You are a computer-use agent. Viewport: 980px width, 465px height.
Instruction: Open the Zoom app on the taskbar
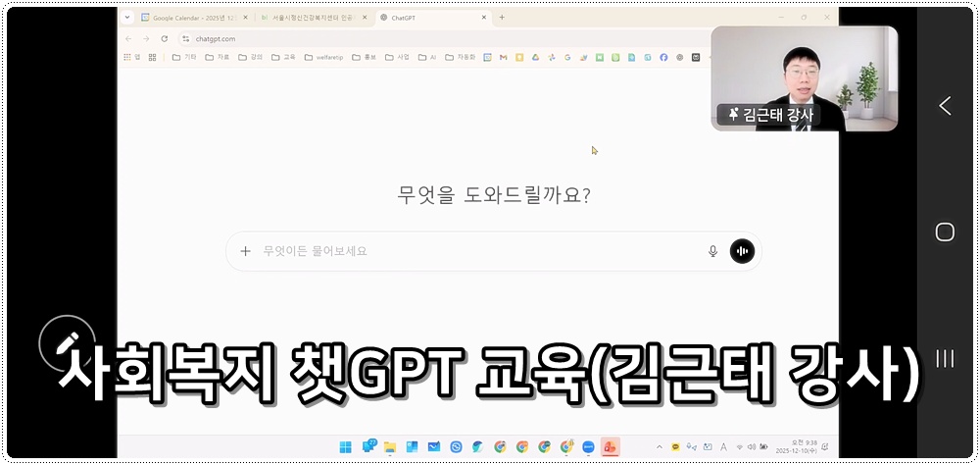tap(587, 446)
